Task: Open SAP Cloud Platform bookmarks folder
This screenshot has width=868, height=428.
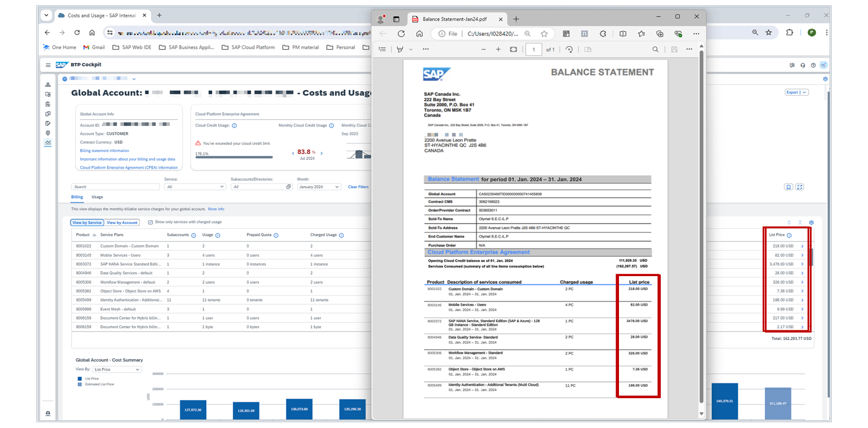Action: pos(248,47)
